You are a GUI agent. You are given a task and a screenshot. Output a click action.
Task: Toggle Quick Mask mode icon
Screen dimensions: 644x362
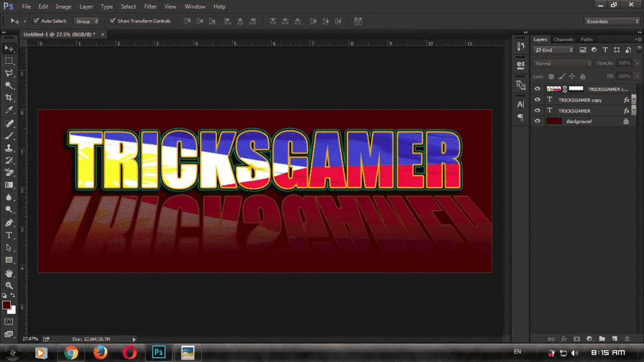tap(9, 322)
